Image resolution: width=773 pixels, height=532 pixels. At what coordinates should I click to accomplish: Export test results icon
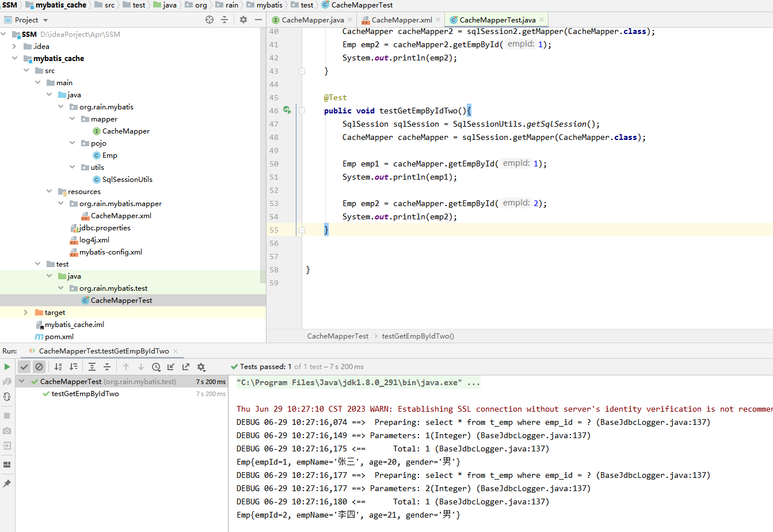coord(186,367)
